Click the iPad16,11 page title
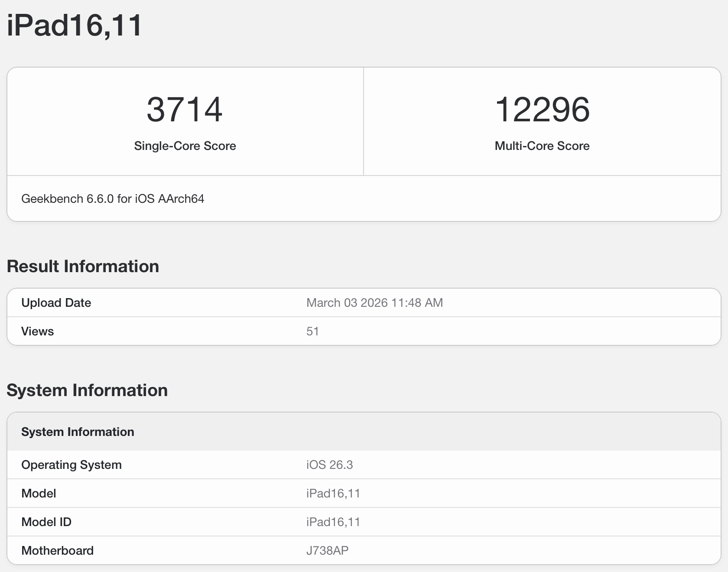 tap(75, 25)
